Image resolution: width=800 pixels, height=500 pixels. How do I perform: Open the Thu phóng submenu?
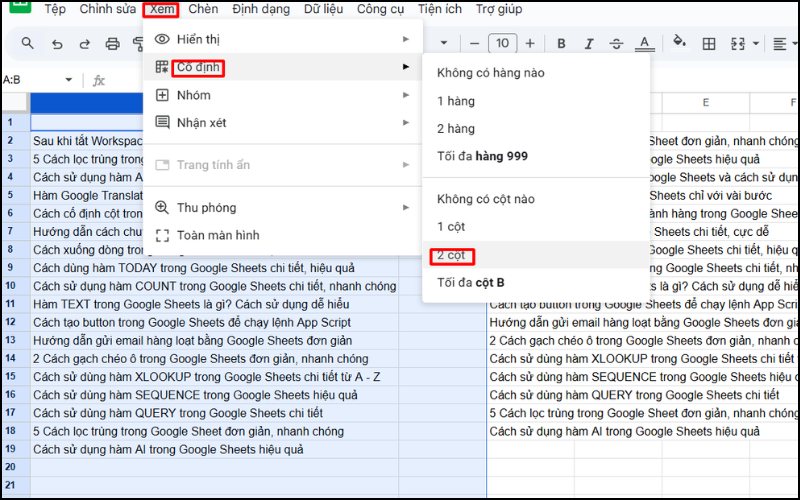click(283, 207)
